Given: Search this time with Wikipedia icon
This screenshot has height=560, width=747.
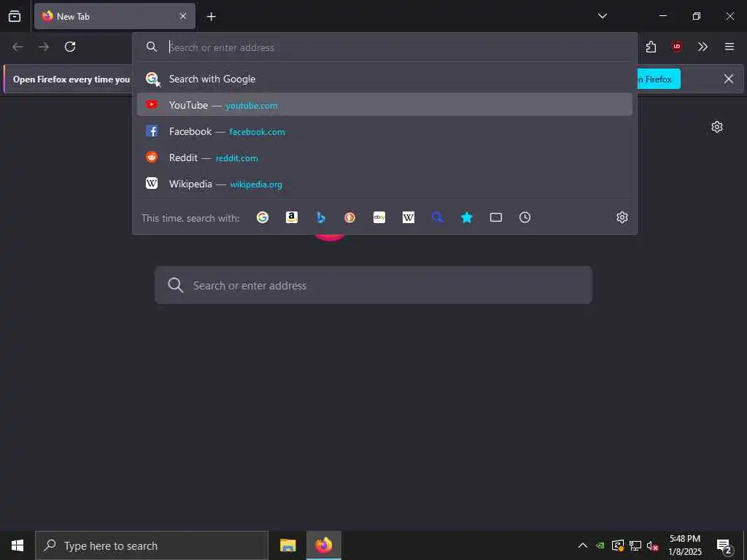Looking at the screenshot, I should pyautogui.click(x=409, y=217).
